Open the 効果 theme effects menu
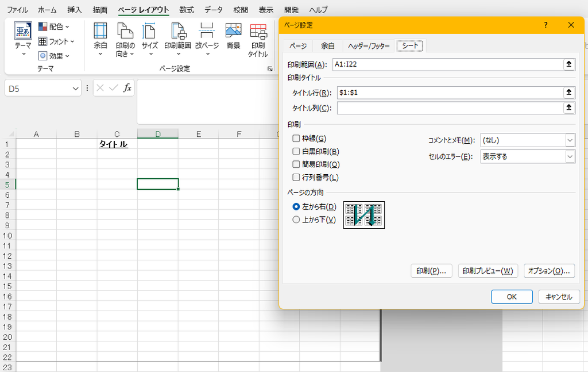Screen dimensions: 588x372 (54, 56)
